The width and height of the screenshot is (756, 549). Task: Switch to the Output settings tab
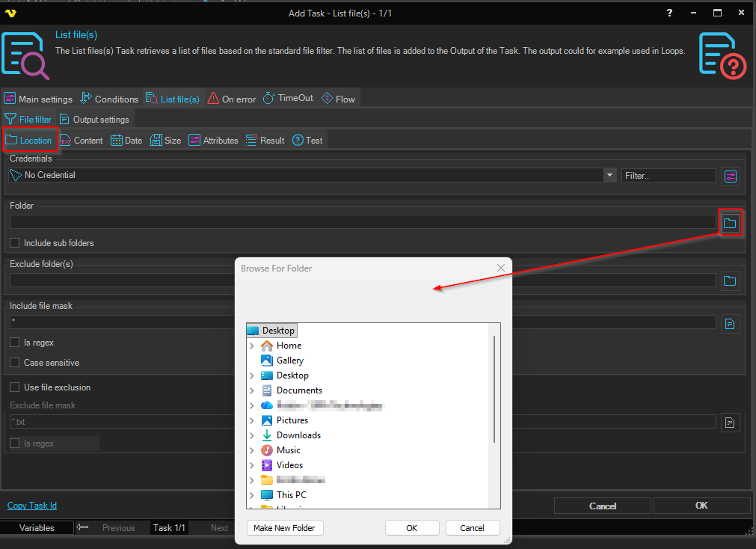pyautogui.click(x=94, y=120)
